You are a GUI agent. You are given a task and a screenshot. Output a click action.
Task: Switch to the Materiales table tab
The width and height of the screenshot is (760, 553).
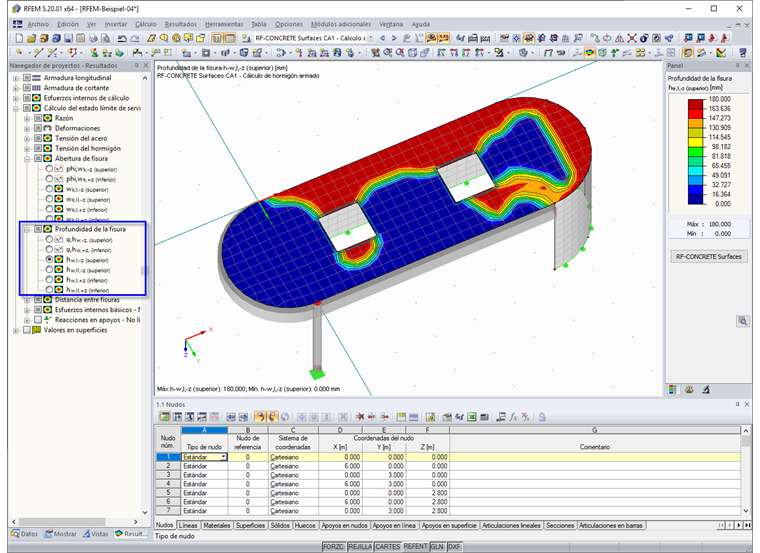coord(217,525)
